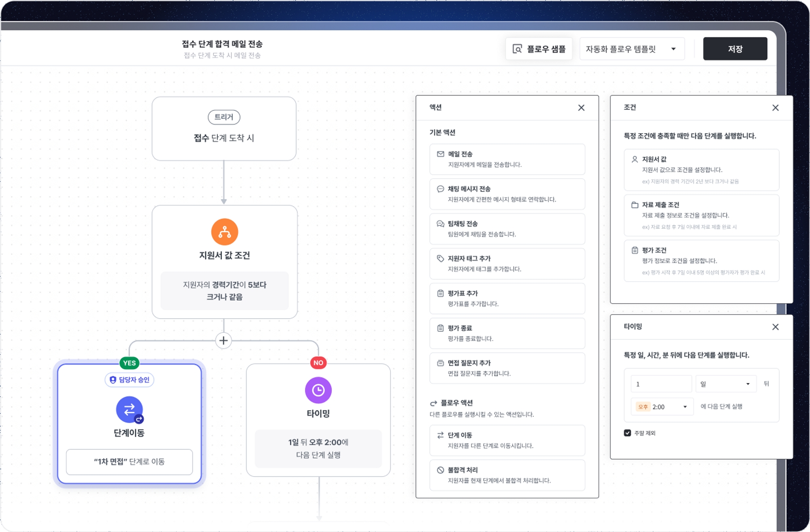Click the blue 단계이동 arrows icon

[x=129, y=409]
